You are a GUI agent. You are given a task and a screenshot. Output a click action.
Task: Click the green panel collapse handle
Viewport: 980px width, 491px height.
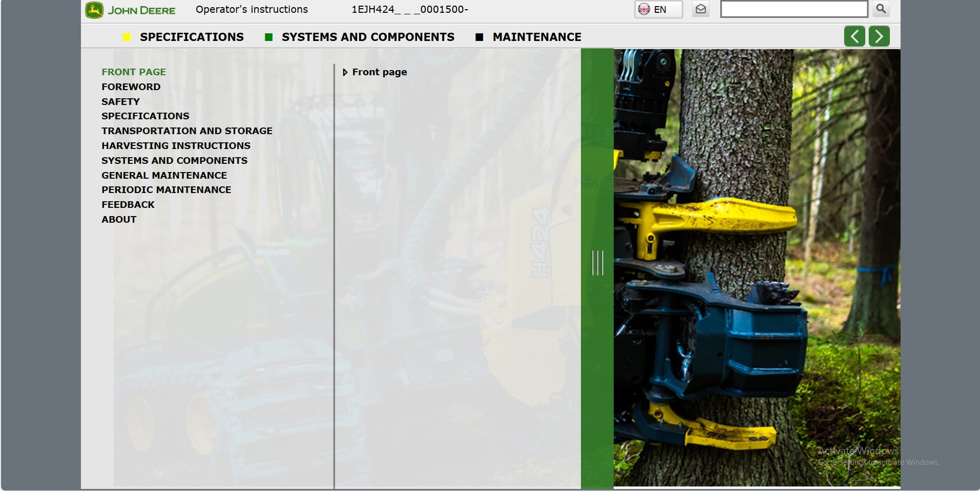click(x=597, y=263)
